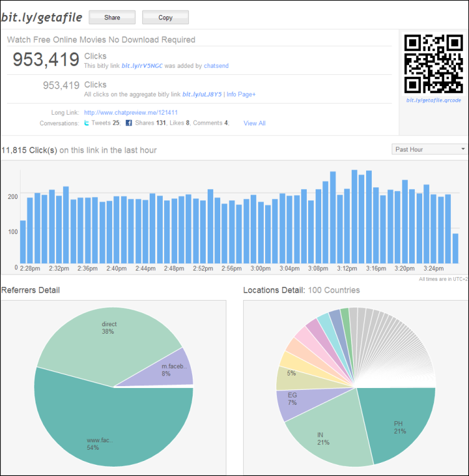The width and height of the screenshot is (469, 476).
Task: Click the Facebook icon beside Shares
Action: (x=129, y=124)
